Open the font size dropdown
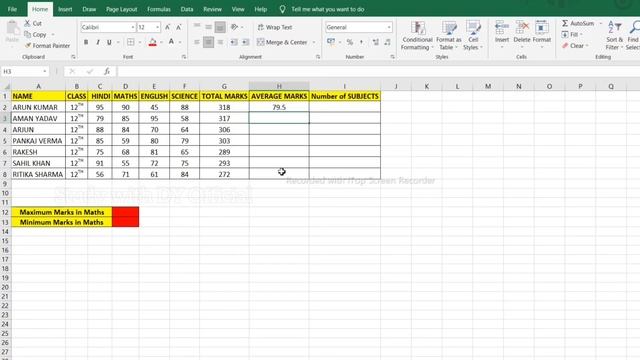640x360 pixels. [x=157, y=27]
